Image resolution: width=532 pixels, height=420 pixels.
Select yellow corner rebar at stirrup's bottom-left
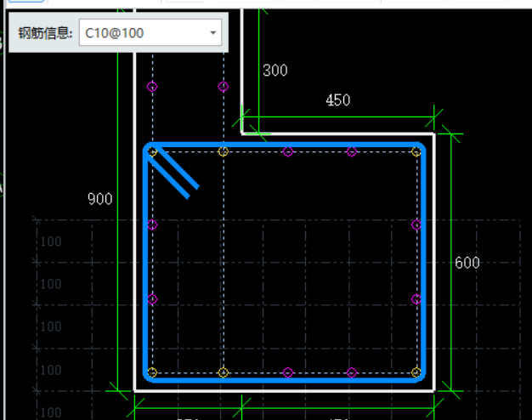[x=152, y=372]
